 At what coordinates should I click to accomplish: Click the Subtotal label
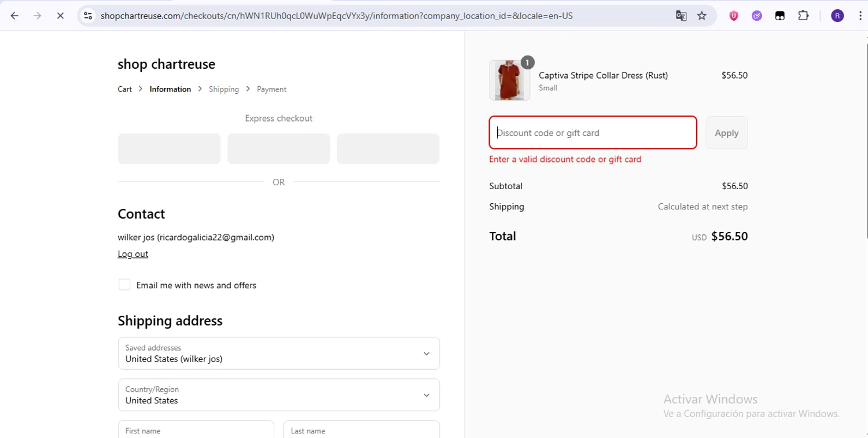tap(506, 186)
